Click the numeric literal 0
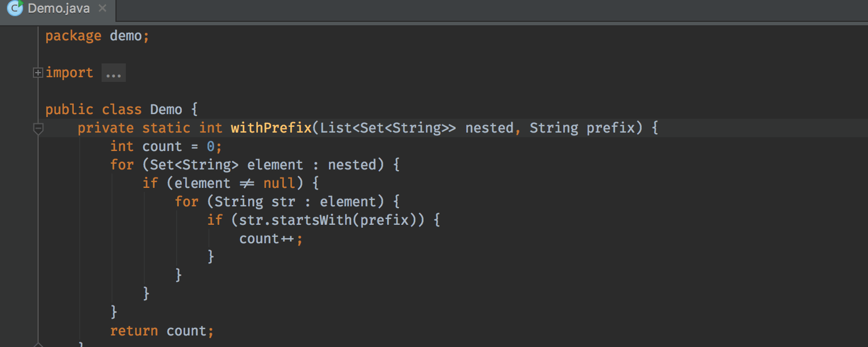 [211, 146]
